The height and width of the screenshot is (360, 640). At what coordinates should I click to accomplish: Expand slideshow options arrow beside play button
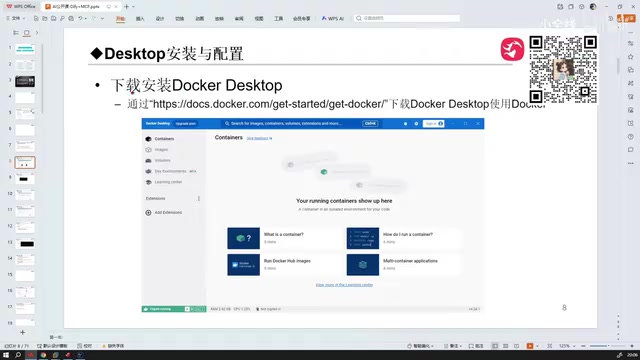(x=537, y=346)
